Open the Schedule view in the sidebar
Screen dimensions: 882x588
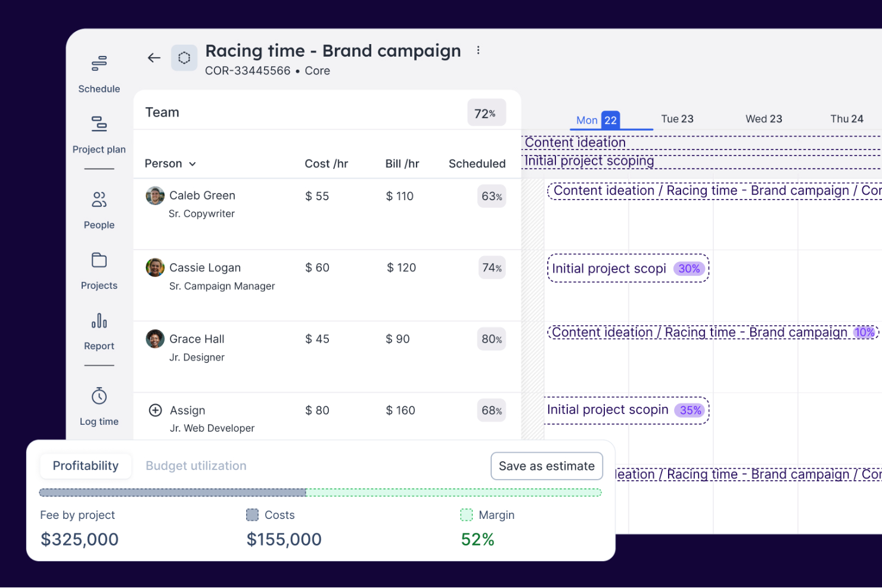pyautogui.click(x=98, y=71)
